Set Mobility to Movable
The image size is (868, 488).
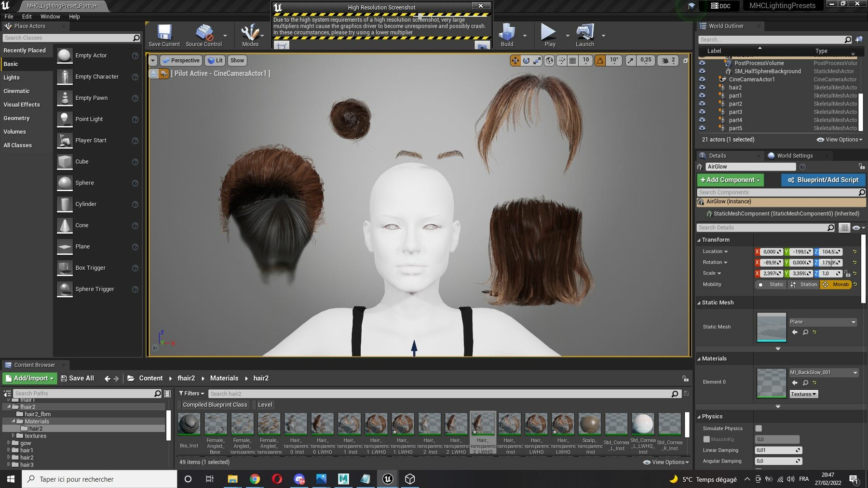pyautogui.click(x=836, y=285)
